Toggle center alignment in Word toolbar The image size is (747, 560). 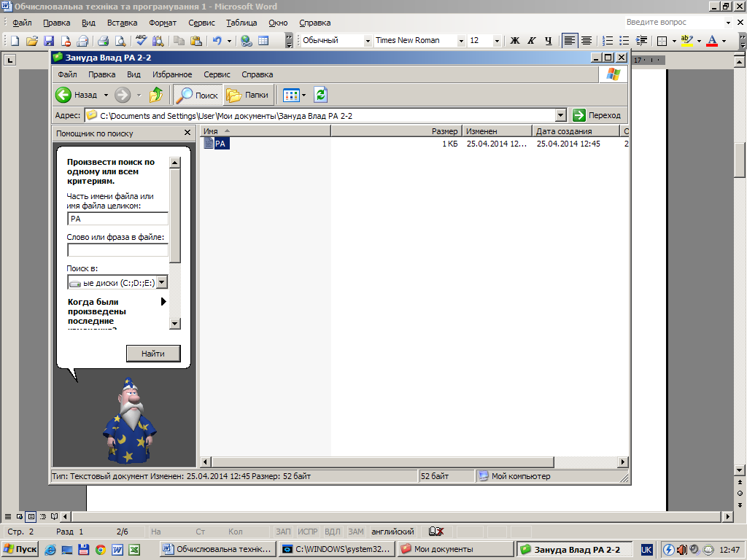click(587, 41)
